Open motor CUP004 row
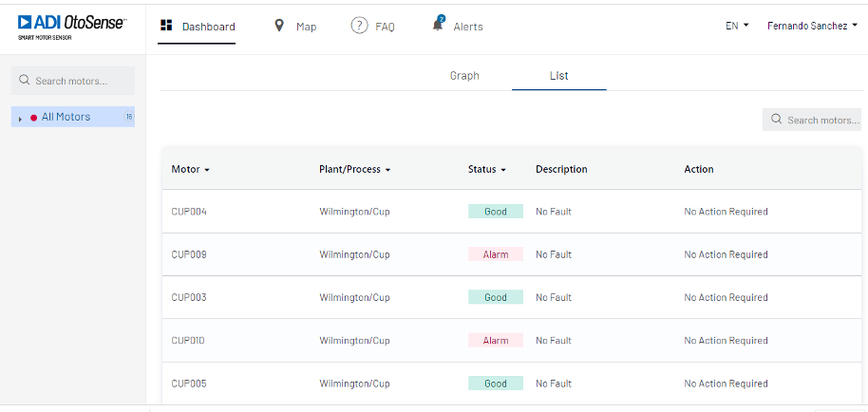 coord(189,212)
